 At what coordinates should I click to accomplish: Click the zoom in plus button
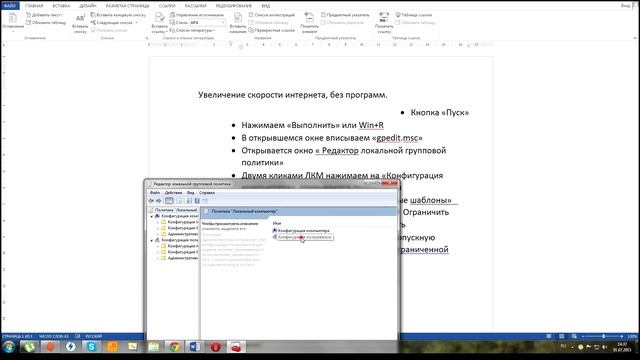coord(622,336)
